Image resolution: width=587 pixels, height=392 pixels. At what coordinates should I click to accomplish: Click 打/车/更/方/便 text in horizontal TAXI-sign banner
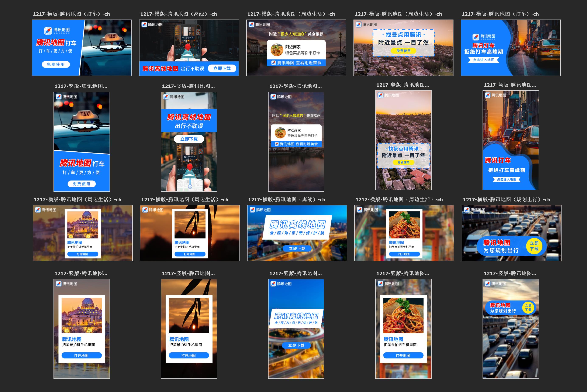click(x=55, y=51)
